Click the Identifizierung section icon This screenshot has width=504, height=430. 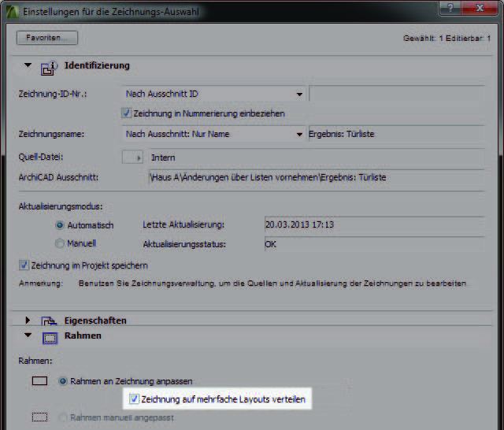[x=49, y=68]
